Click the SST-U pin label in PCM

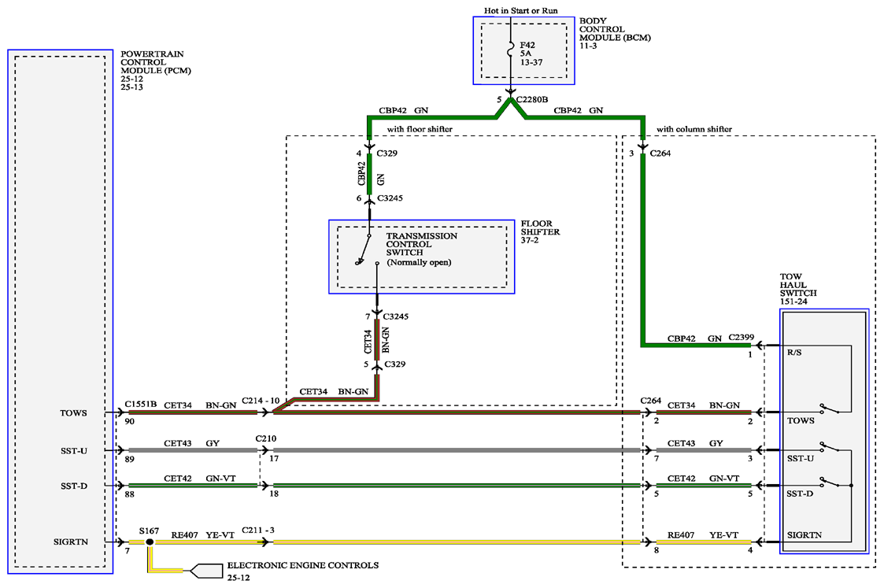point(74,451)
